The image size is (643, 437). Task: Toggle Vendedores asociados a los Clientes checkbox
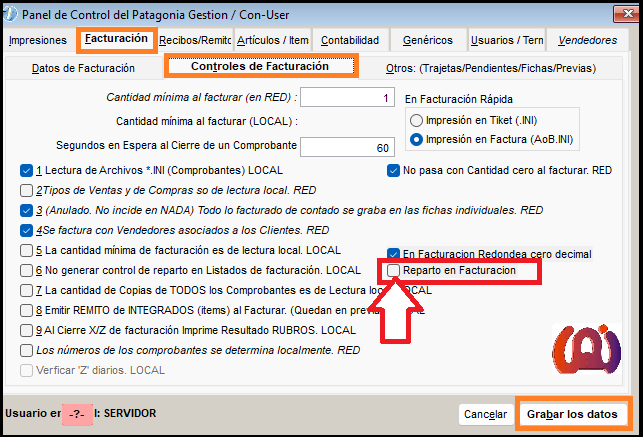pyautogui.click(x=26, y=230)
